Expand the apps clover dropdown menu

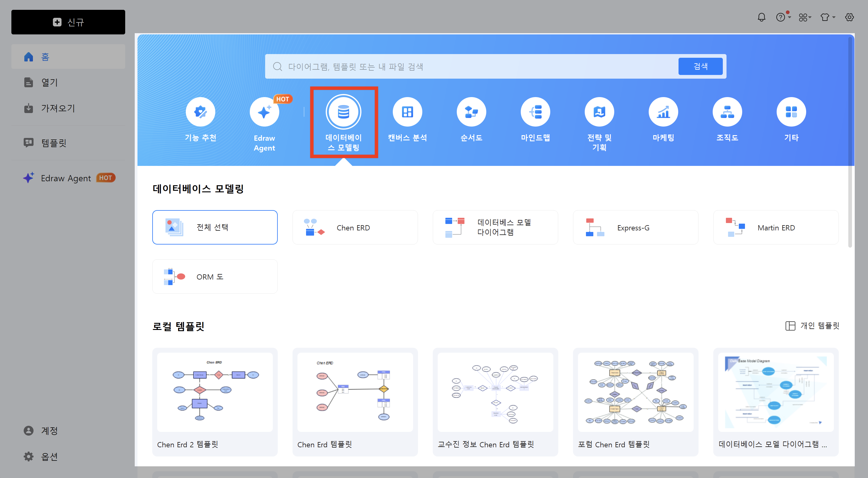point(804,17)
